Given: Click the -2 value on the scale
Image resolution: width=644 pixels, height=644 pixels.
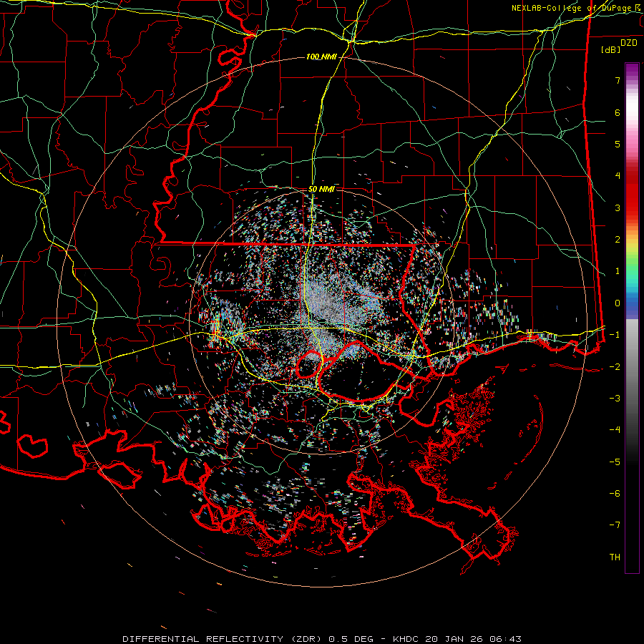Looking at the screenshot, I should [x=615, y=367].
